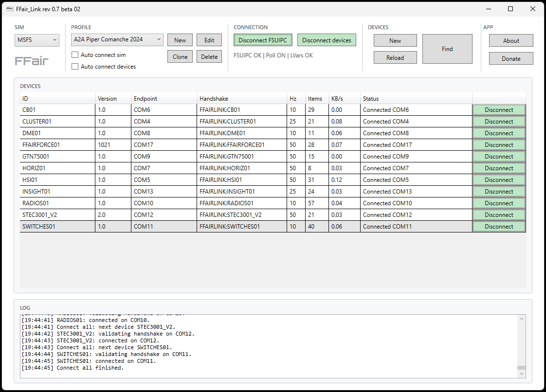Click the FFAIRLINK:SWITCHES01 handshake cell

click(x=242, y=226)
